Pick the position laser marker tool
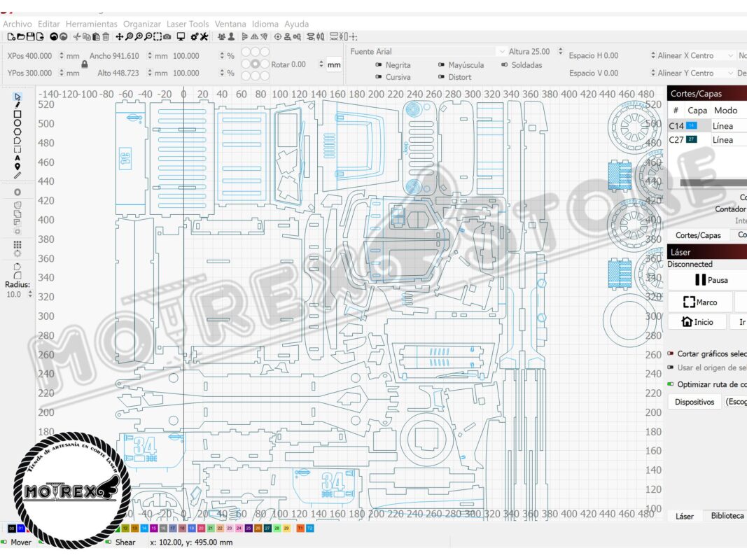Image resolution: width=747 pixels, height=560 pixels. 18,167
